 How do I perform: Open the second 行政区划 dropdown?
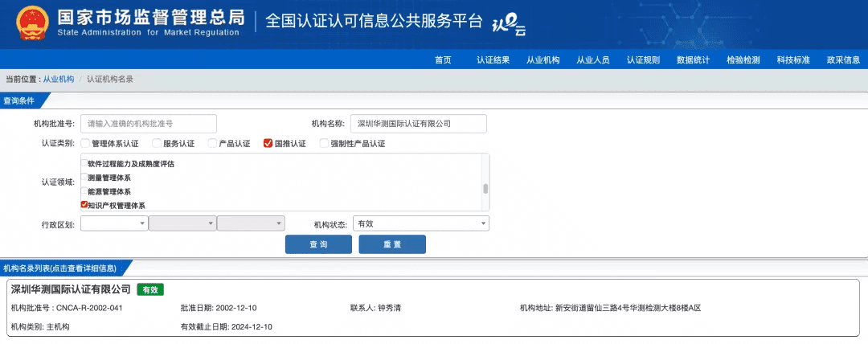click(x=182, y=223)
